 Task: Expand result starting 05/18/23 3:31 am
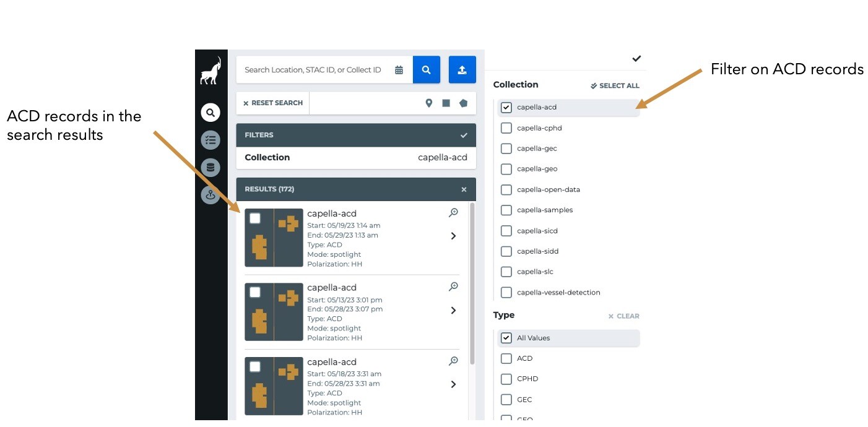click(453, 384)
